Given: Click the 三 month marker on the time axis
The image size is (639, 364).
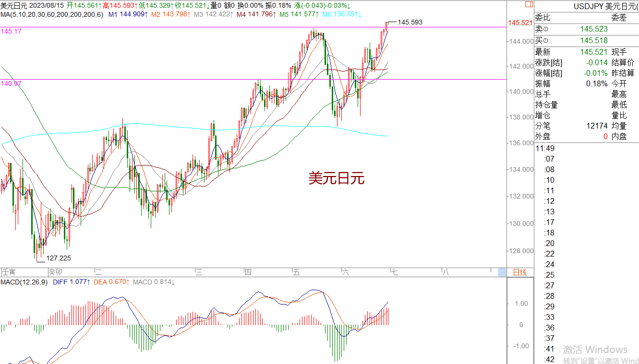Looking at the screenshot, I should click(x=199, y=272).
